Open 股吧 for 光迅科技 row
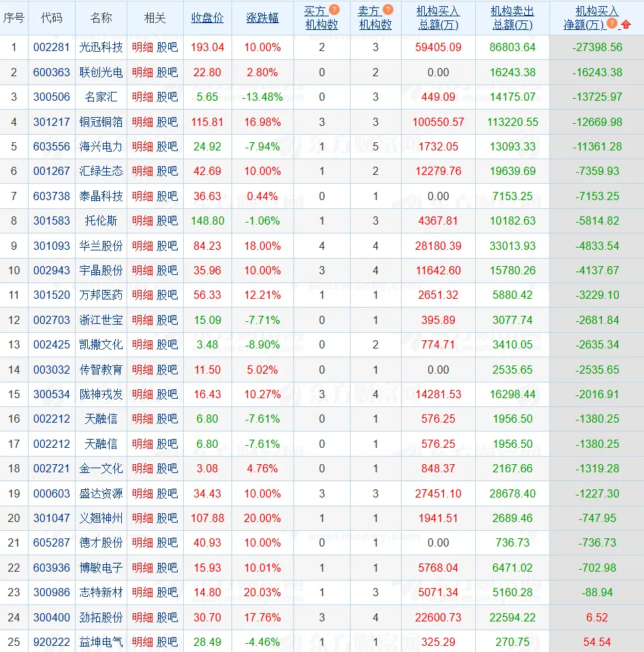Image resolution: width=644 pixels, height=652 pixels. coord(167,48)
